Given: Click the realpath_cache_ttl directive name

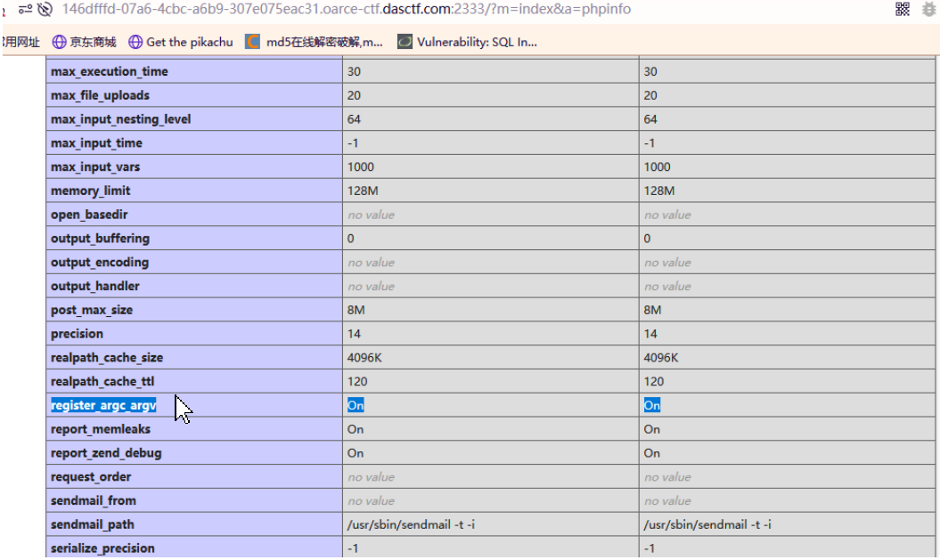Looking at the screenshot, I should point(102,382).
